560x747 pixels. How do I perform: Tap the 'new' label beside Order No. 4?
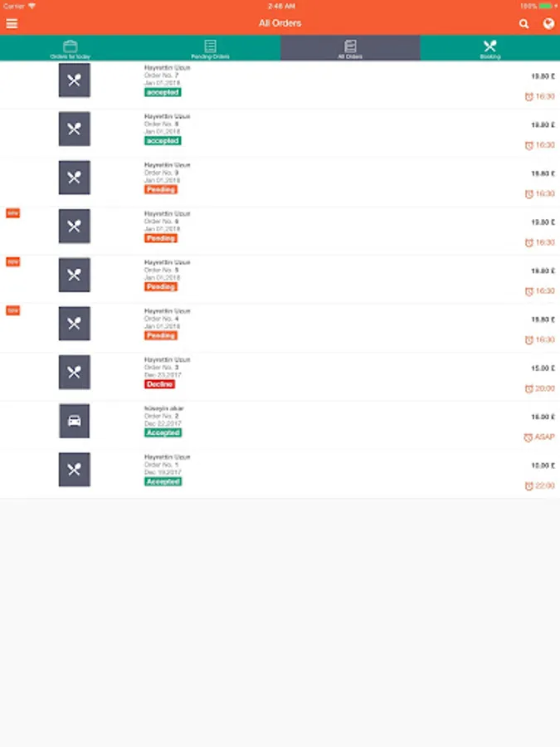[12, 310]
